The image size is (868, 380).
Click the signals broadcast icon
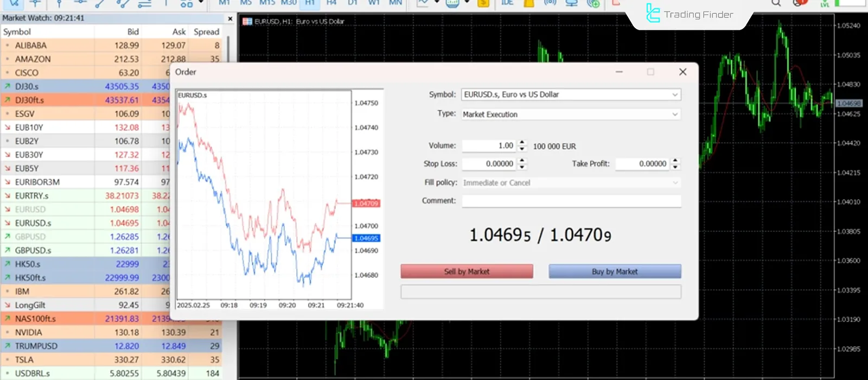click(x=550, y=3)
